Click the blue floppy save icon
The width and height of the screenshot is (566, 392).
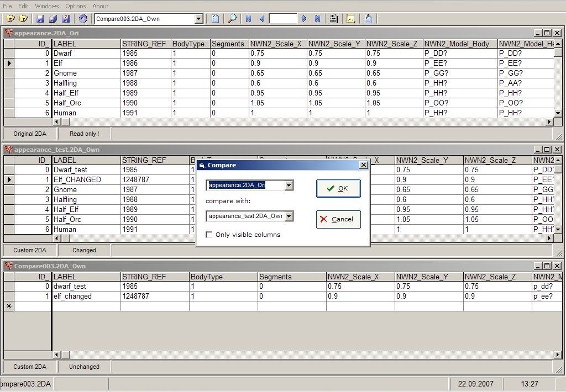tap(40, 19)
